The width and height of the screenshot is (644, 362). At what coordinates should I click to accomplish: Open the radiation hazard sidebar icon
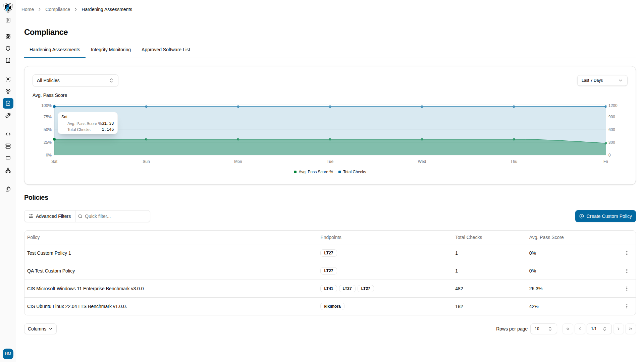pos(8,91)
